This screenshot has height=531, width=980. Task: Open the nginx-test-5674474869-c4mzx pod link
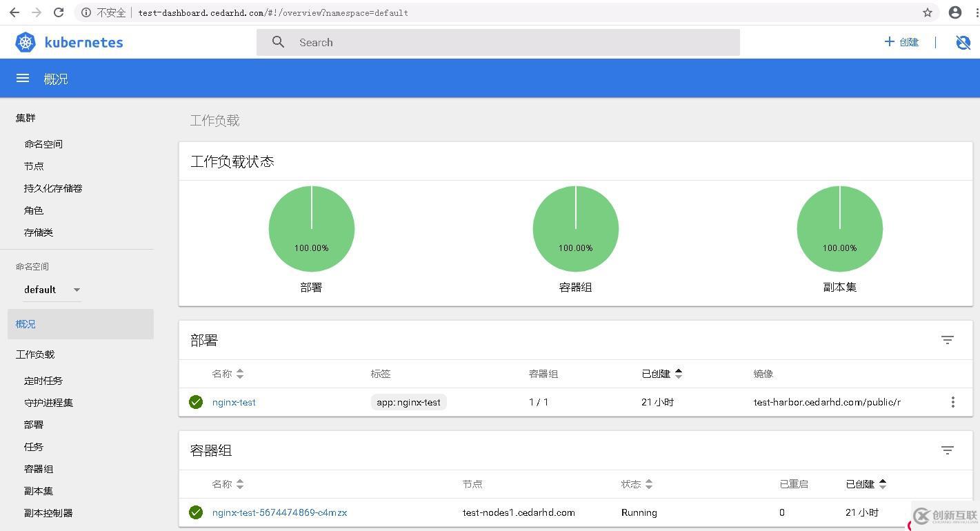279,512
